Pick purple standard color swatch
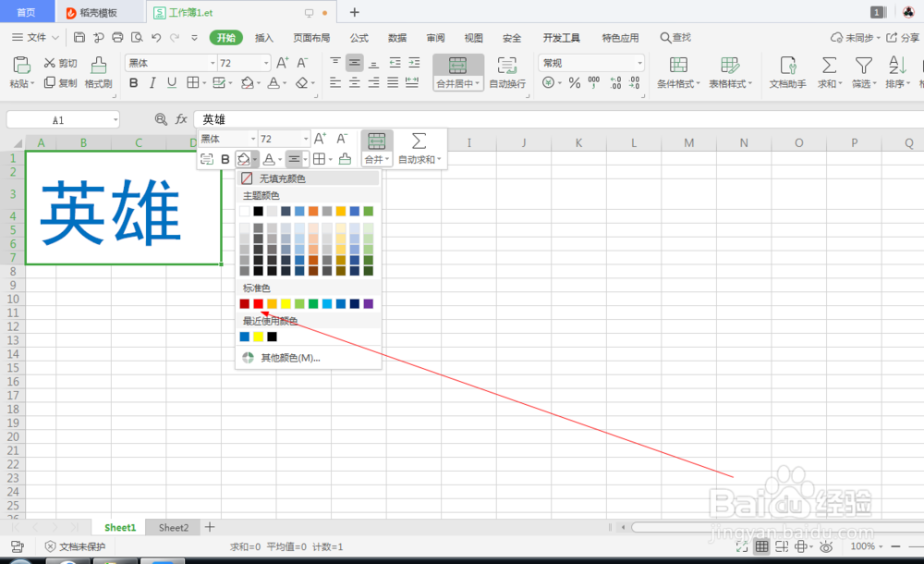Viewport: 924px width, 564px height. click(369, 304)
